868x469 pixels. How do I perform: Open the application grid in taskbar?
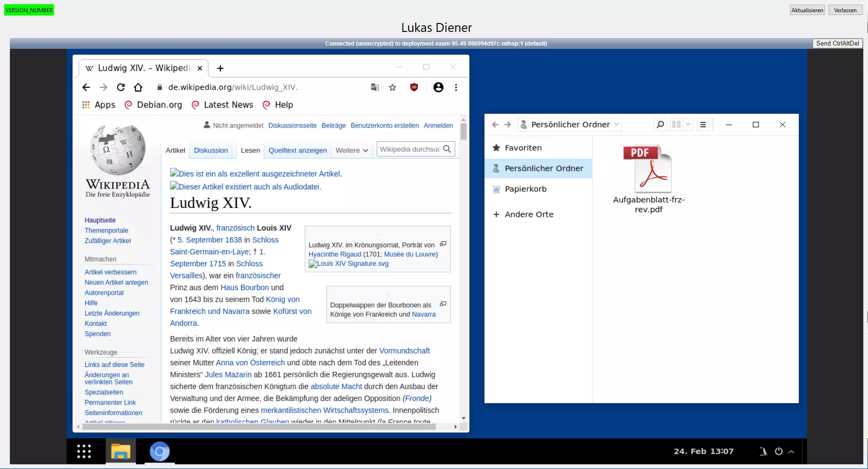(x=84, y=451)
